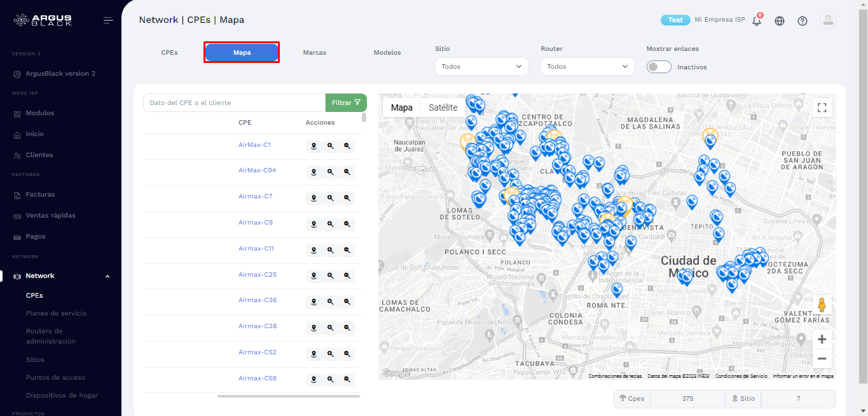Click zoom-out magnifier icon for AirMax-C94

click(x=347, y=172)
